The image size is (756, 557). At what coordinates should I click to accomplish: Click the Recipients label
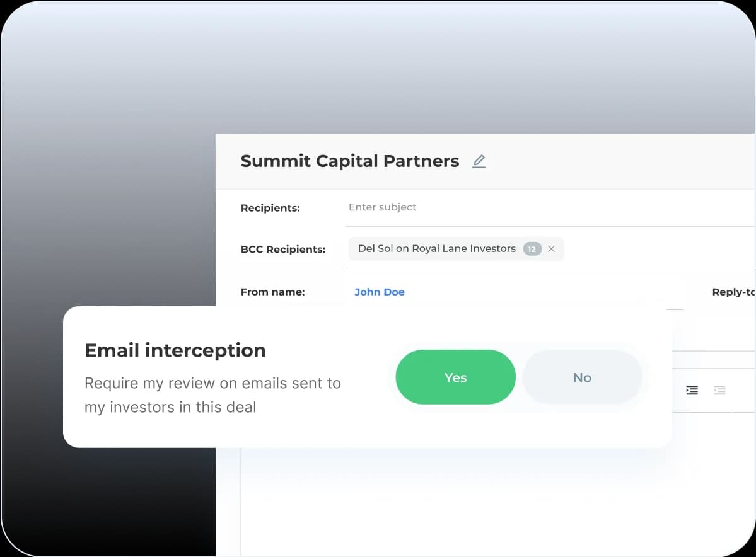click(270, 208)
